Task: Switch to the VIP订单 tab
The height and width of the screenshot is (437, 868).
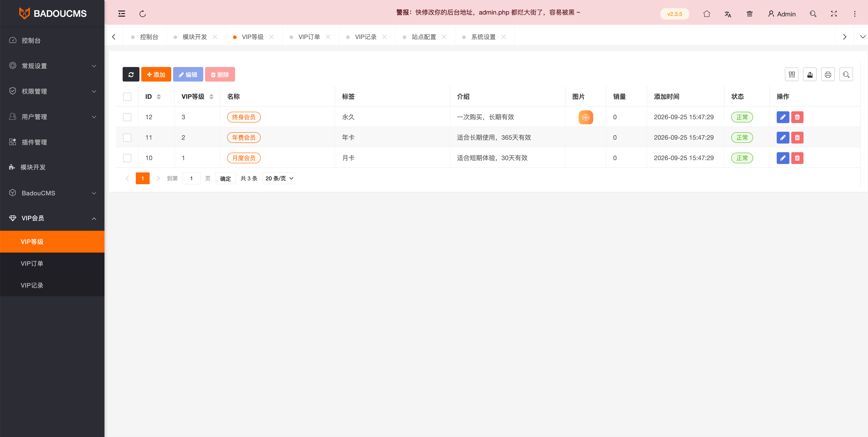Action: (x=309, y=37)
